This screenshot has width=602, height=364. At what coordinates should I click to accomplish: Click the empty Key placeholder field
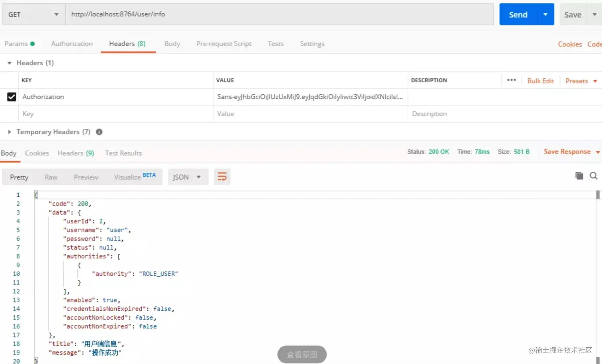[115, 114]
